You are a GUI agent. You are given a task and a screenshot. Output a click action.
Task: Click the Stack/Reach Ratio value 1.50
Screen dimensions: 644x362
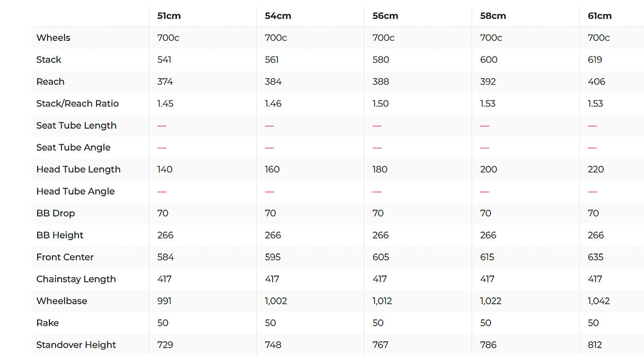coord(381,103)
